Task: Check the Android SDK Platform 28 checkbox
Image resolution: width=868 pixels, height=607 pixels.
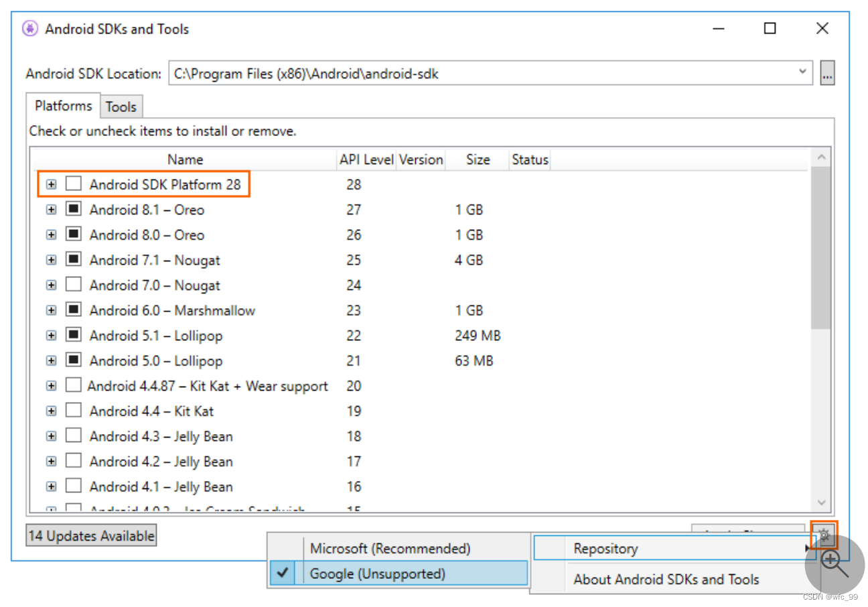Action: pos(74,184)
